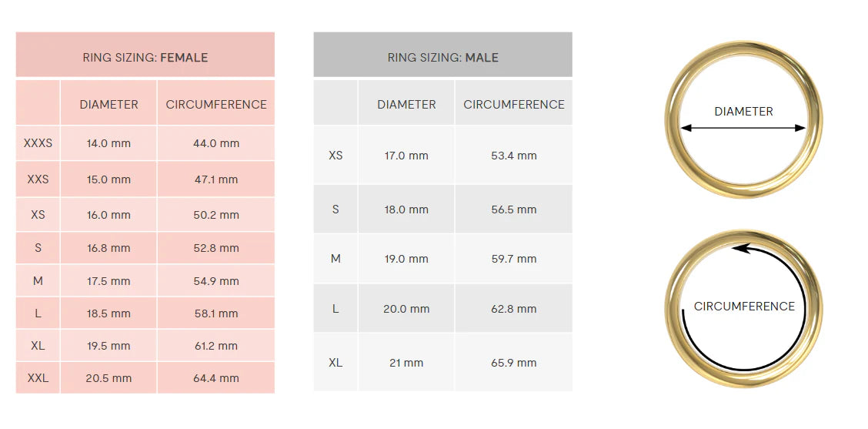Select female XXL circumference 64.4 mm
Screen dimensions: 868x429
[x=216, y=378]
